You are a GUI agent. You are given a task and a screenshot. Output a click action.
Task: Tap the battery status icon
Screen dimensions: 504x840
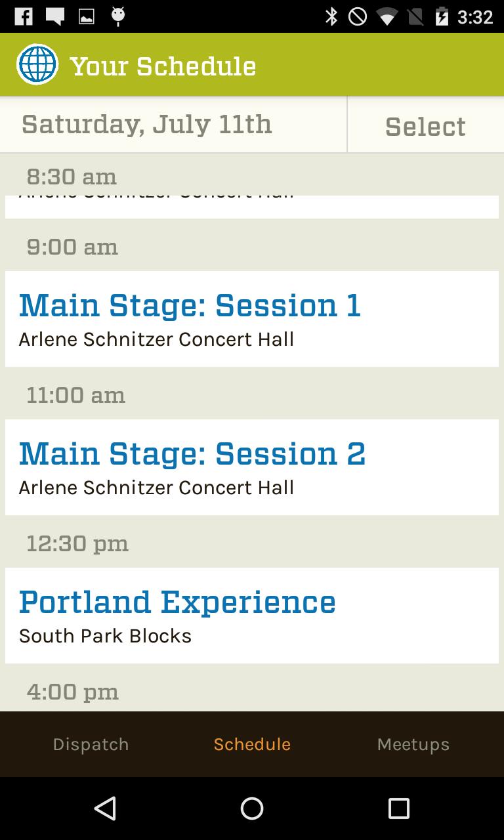click(x=442, y=16)
